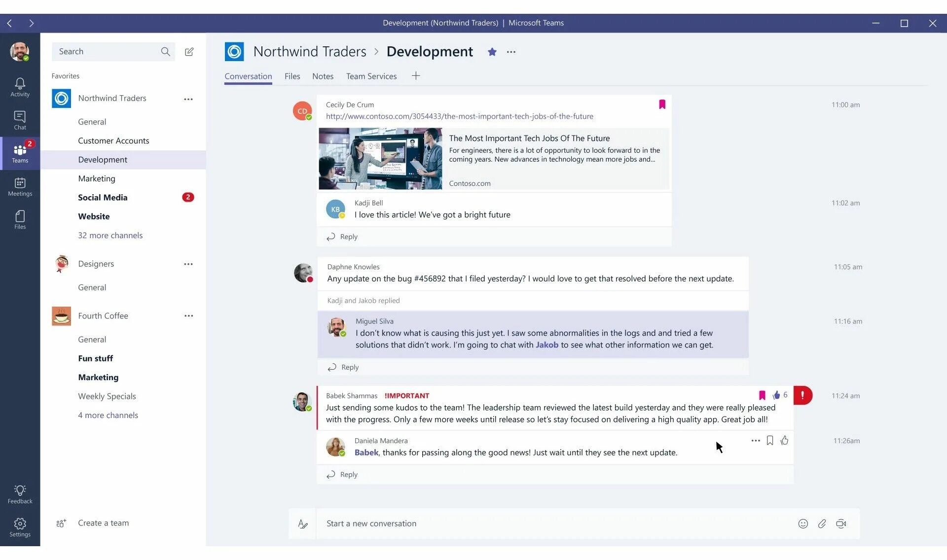
Task: Toggle the favorite star for Development channel
Action: click(492, 52)
